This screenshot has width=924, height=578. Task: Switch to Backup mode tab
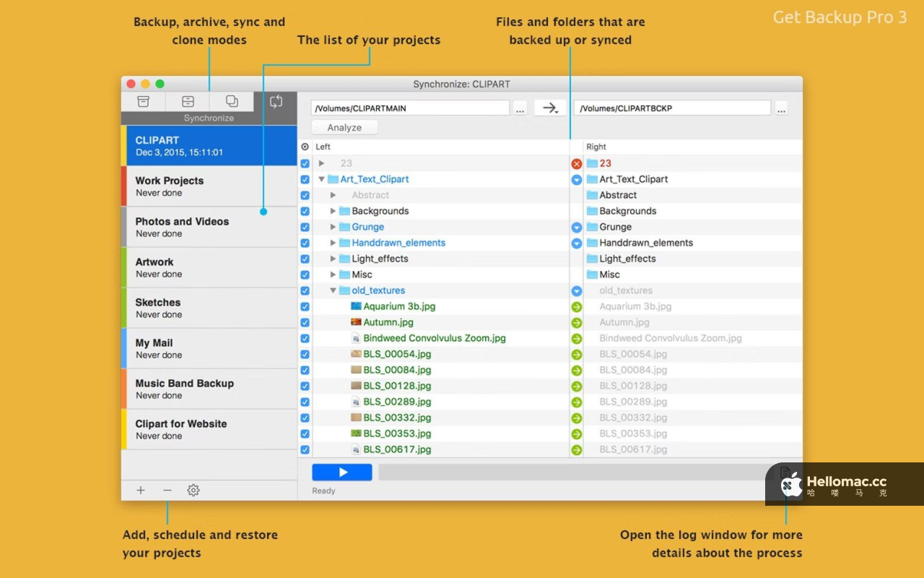click(143, 102)
